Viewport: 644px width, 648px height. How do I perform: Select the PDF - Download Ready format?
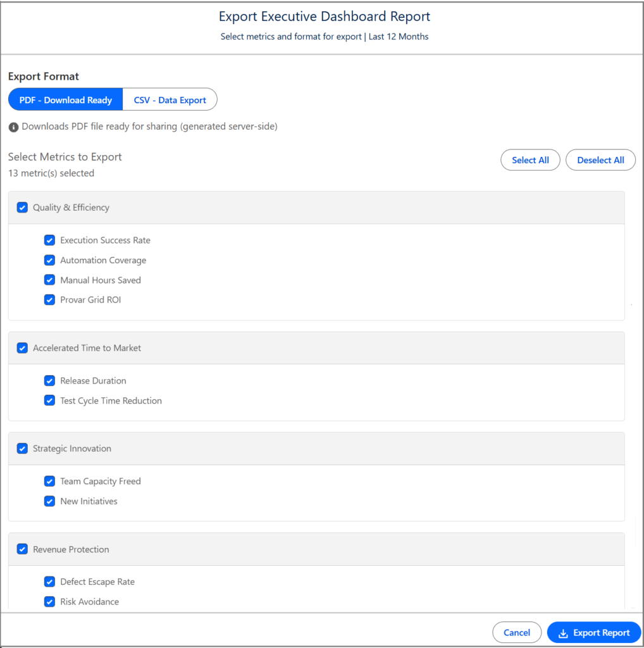[x=65, y=100]
